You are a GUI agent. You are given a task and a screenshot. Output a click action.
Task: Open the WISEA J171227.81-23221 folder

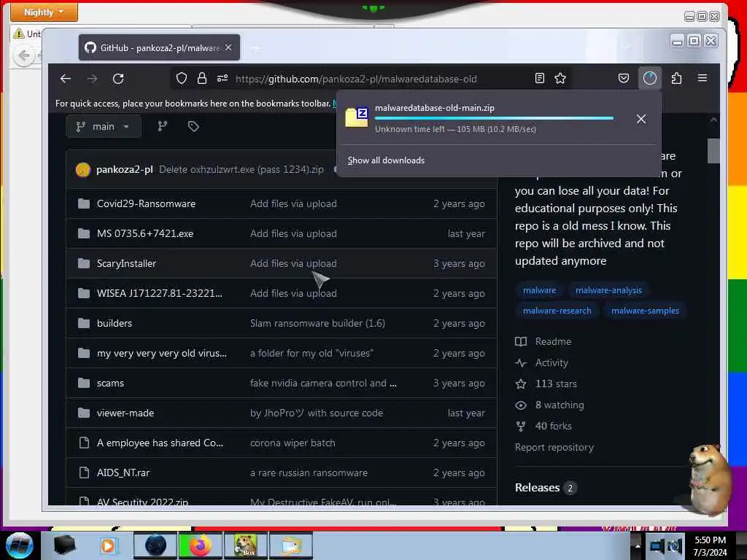(x=159, y=293)
